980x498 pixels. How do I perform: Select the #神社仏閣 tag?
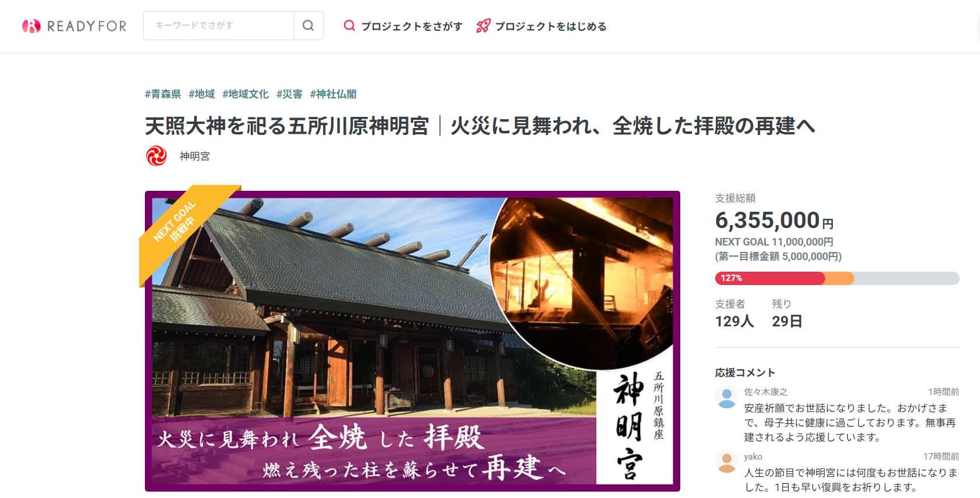click(x=333, y=94)
